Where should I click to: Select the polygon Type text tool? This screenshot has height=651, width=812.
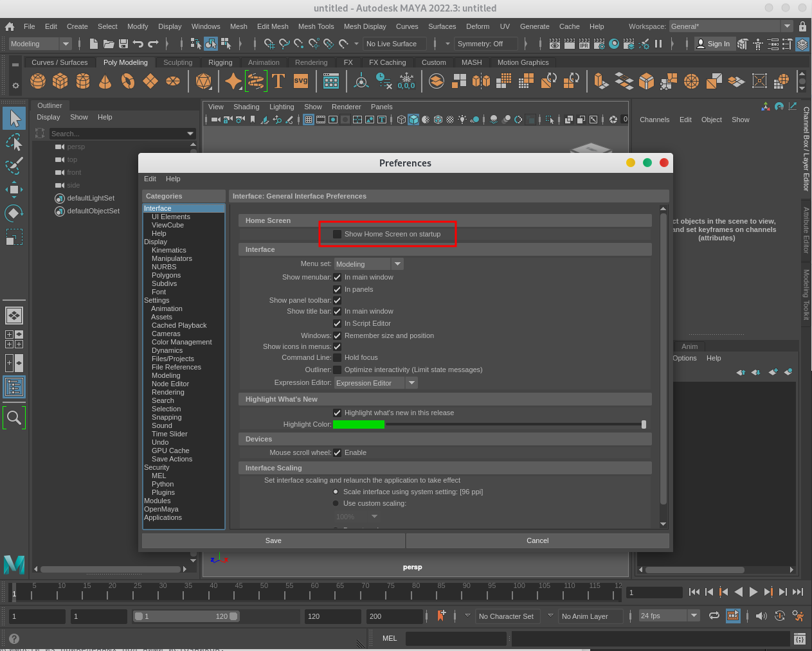pos(278,81)
